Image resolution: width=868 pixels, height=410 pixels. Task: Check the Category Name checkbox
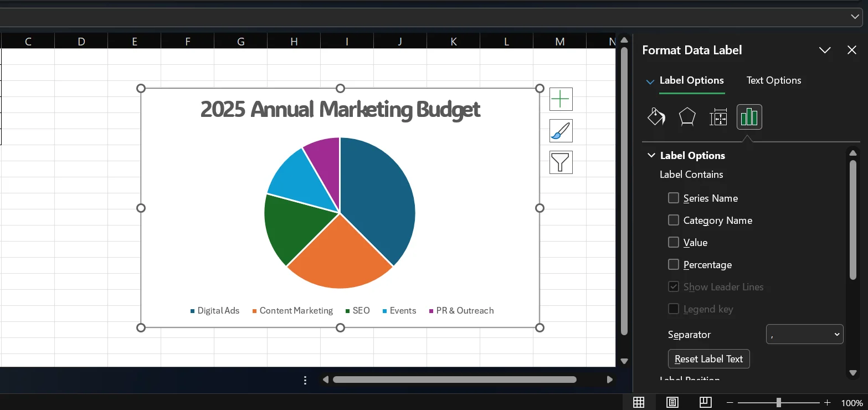point(674,220)
